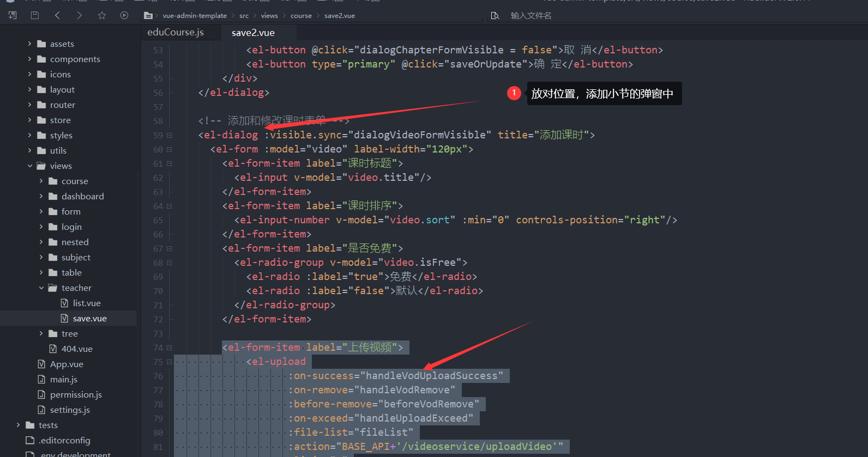Click the breadcrumb project folder icon

148,16
